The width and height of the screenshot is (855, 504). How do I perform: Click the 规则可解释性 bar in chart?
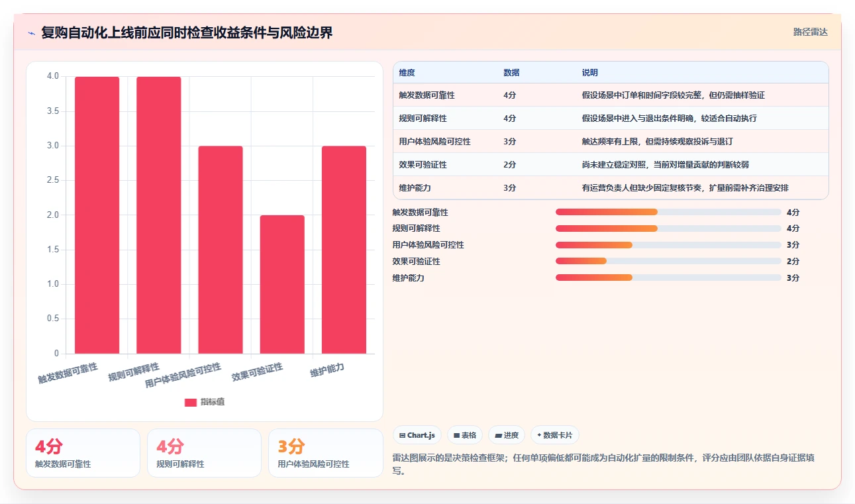[158, 215]
